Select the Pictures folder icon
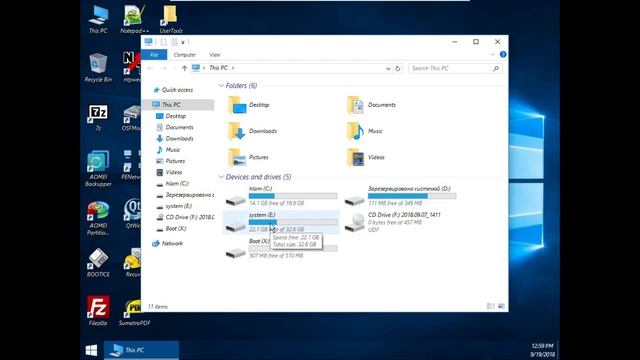 pos(237,157)
